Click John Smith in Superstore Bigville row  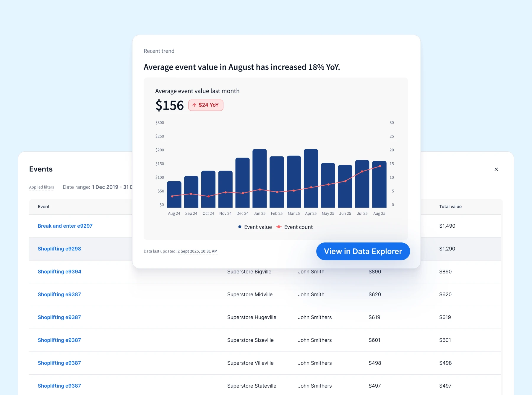(311, 272)
